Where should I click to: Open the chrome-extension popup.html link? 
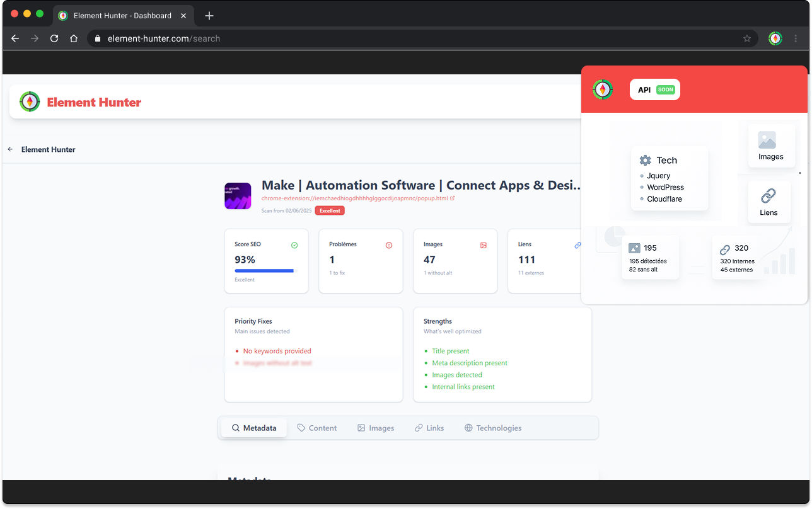point(358,198)
